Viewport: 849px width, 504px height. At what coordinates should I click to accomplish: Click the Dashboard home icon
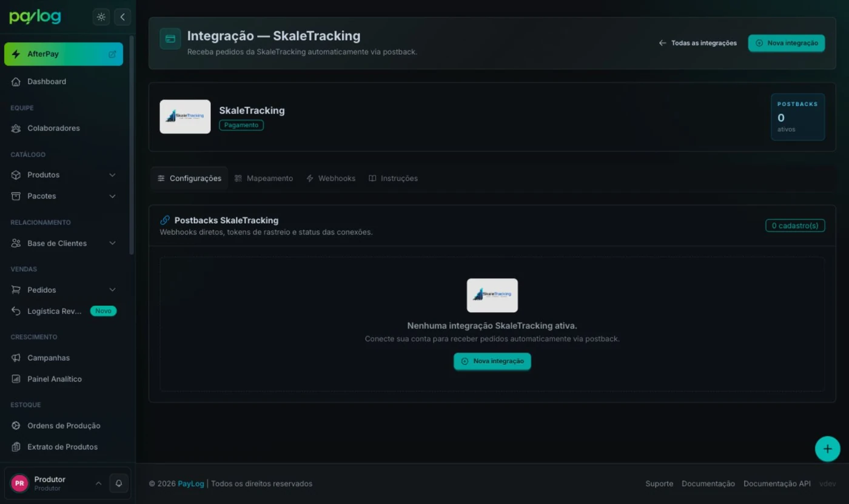16,81
